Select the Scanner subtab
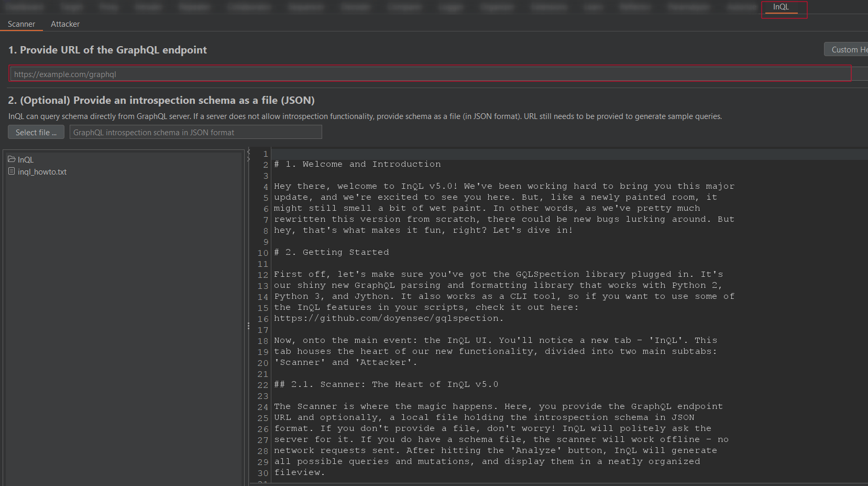 tap(21, 24)
